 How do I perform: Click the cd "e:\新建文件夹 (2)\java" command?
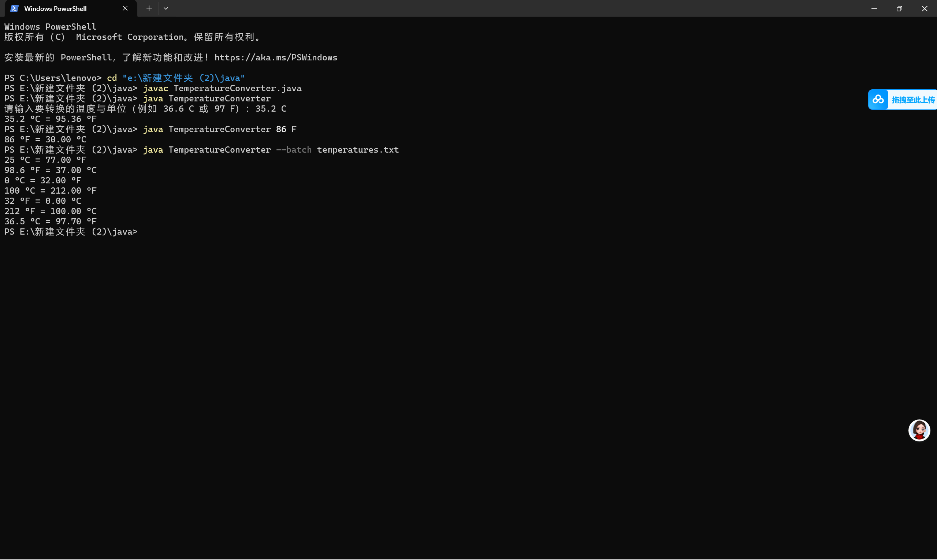(175, 78)
